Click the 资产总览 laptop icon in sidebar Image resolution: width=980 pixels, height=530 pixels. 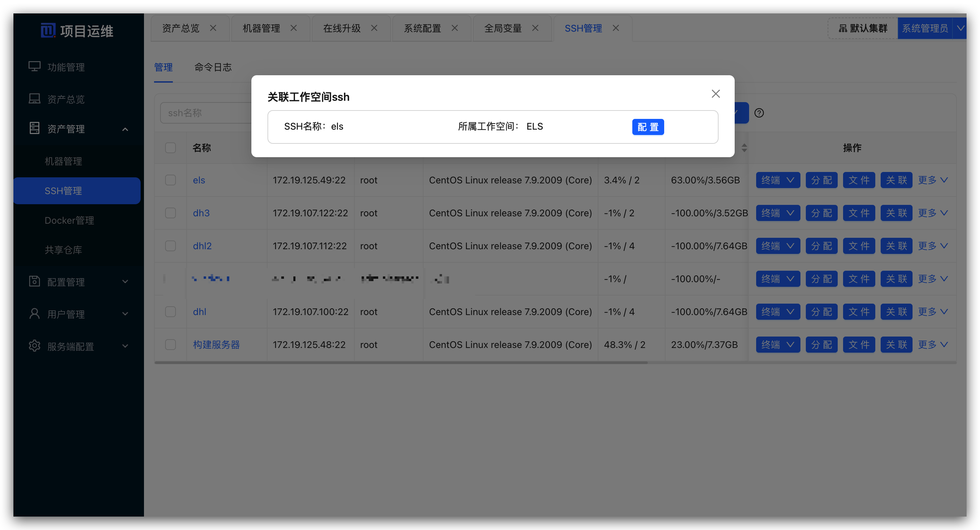point(34,99)
